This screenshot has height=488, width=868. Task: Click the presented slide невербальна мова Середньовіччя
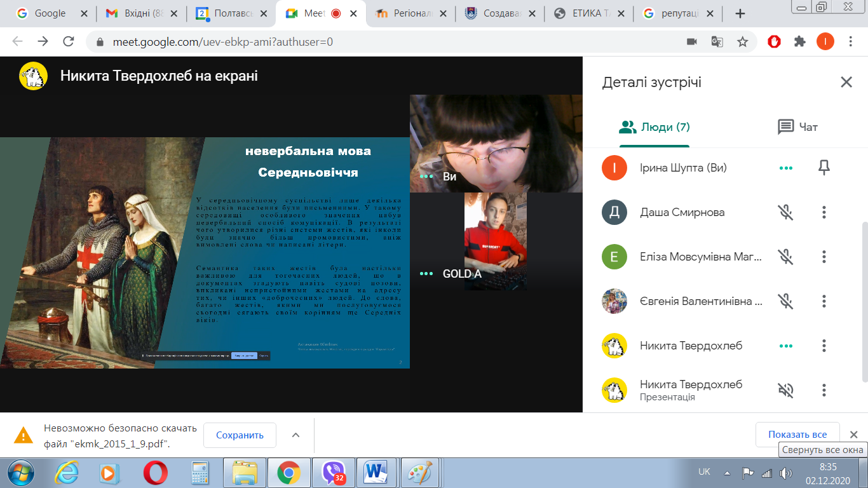(x=205, y=253)
